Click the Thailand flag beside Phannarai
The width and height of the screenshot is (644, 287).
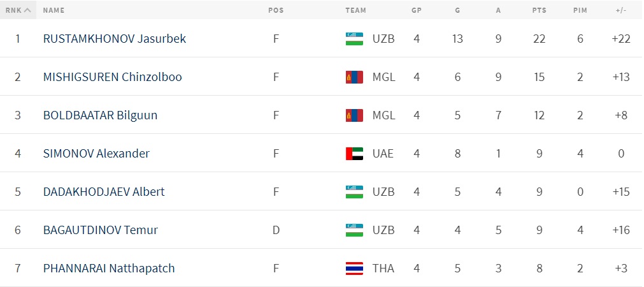(354, 268)
